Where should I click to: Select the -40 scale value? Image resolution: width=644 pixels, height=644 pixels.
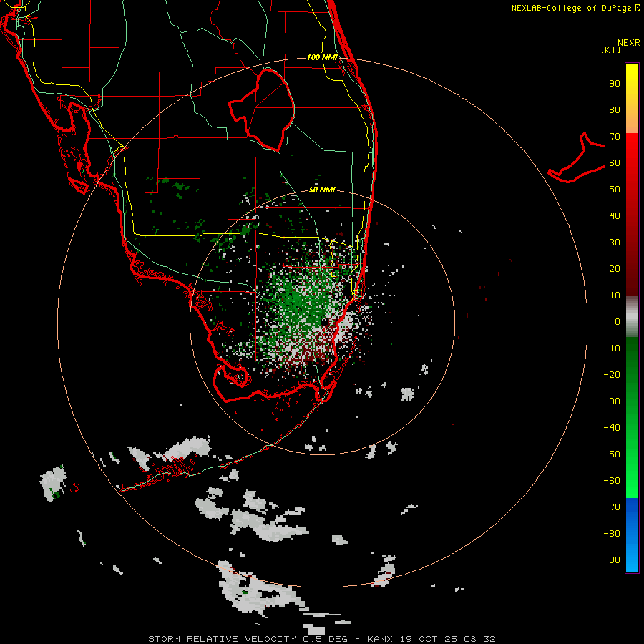[x=612, y=428]
